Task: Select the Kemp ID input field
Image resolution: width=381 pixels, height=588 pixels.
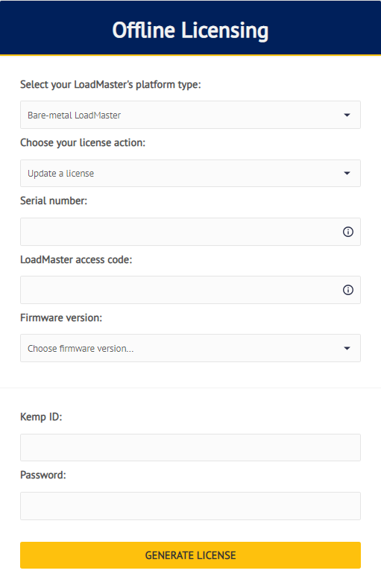Action: 191,447
